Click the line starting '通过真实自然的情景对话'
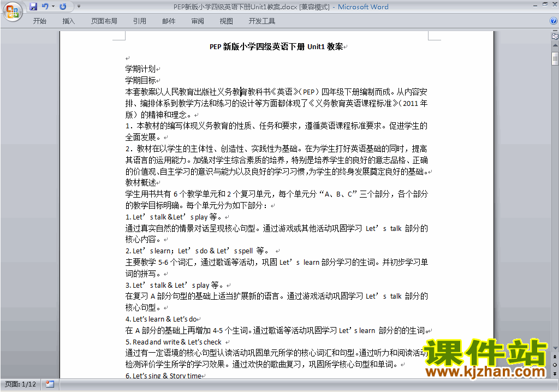The height and width of the screenshot is (392, 559). 276,228
